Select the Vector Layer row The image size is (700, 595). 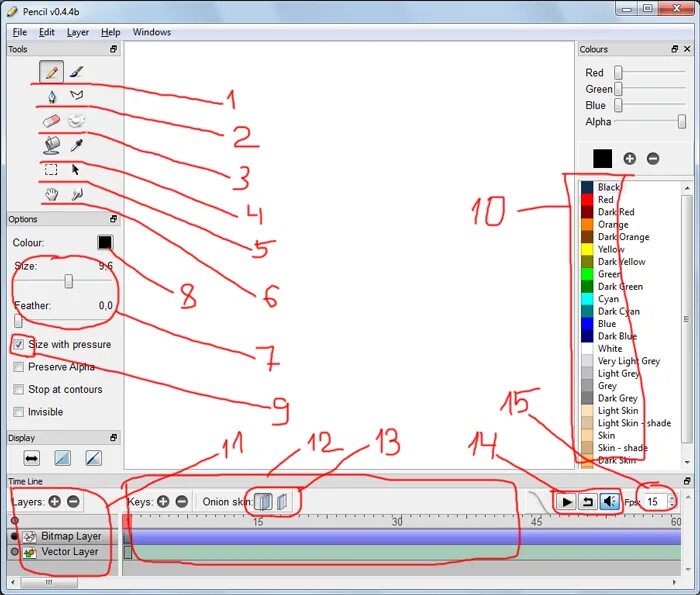pos(62,552)
